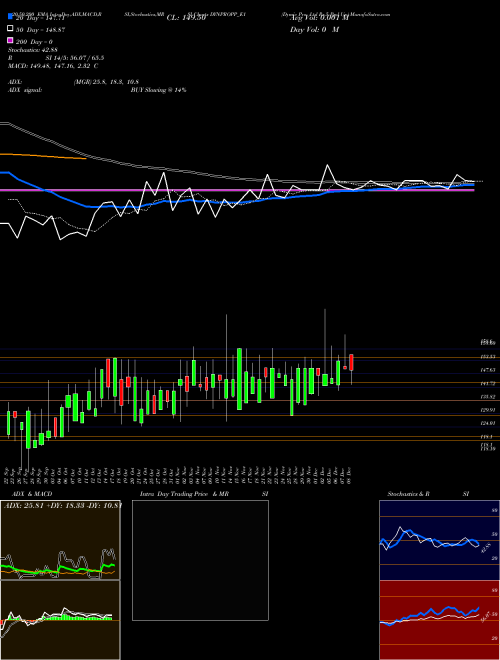Select the '30 Day = 148.87' legend text
The height and width of the screenshot is (660, 500).
click(40, 30)
